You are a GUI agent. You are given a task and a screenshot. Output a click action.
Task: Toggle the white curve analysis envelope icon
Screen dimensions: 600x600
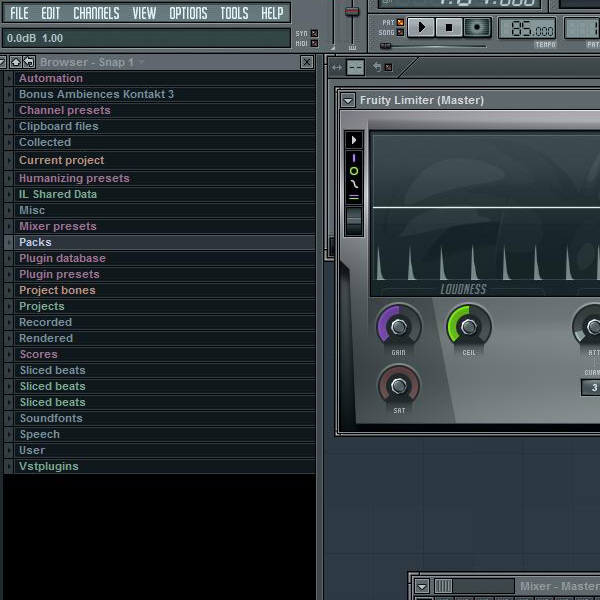pyautogui.click(x=354, y=184)
